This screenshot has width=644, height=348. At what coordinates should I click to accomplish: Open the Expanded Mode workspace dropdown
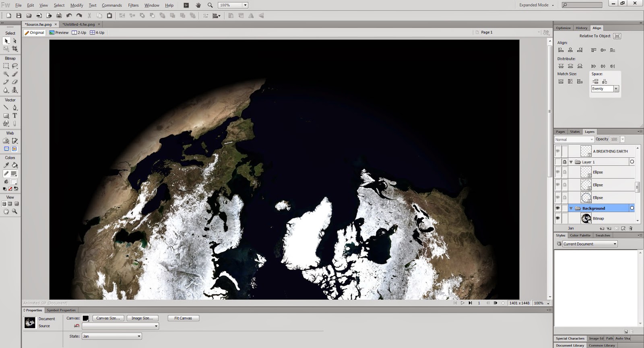[x=537, y=5]
